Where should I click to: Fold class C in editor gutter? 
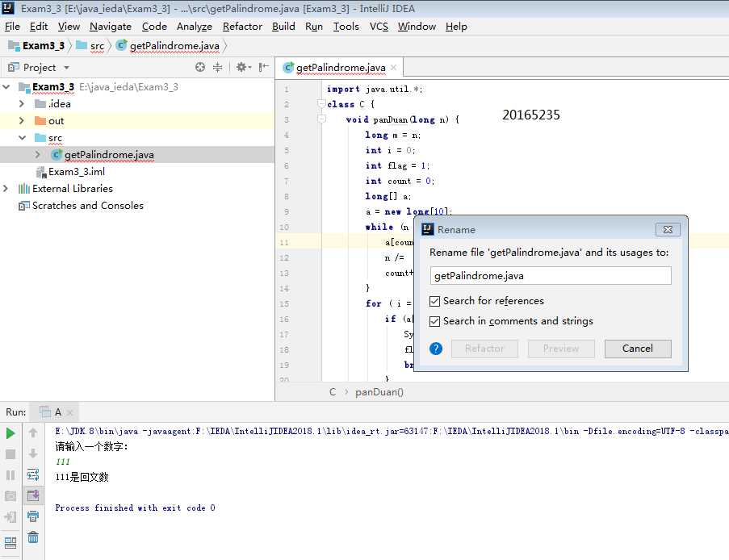click(x=321, y=103)
